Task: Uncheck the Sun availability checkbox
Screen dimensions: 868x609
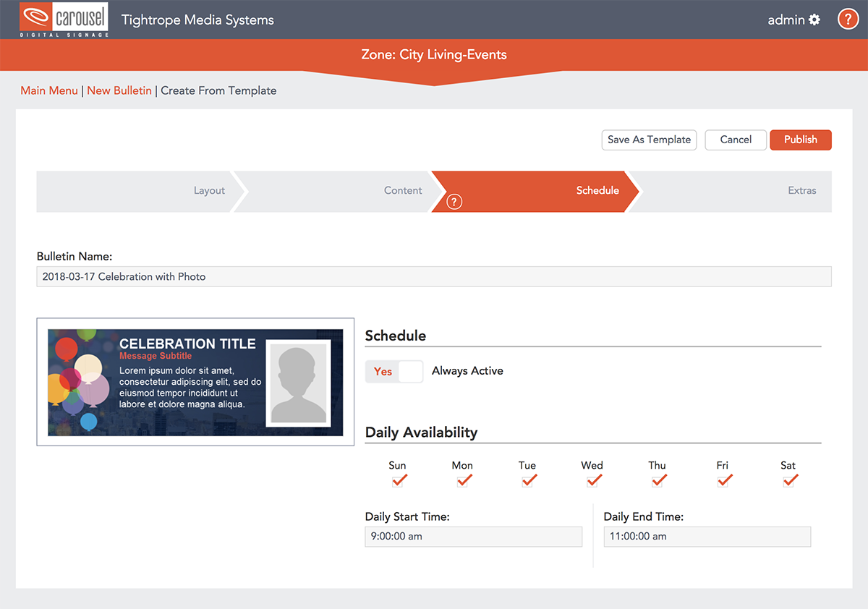Action: click(398, 480)
